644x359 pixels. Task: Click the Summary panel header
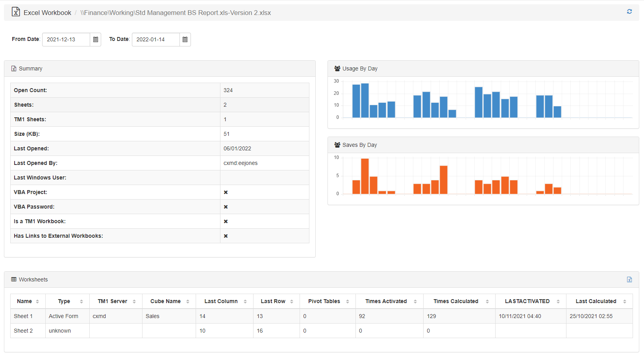(30, 68)
